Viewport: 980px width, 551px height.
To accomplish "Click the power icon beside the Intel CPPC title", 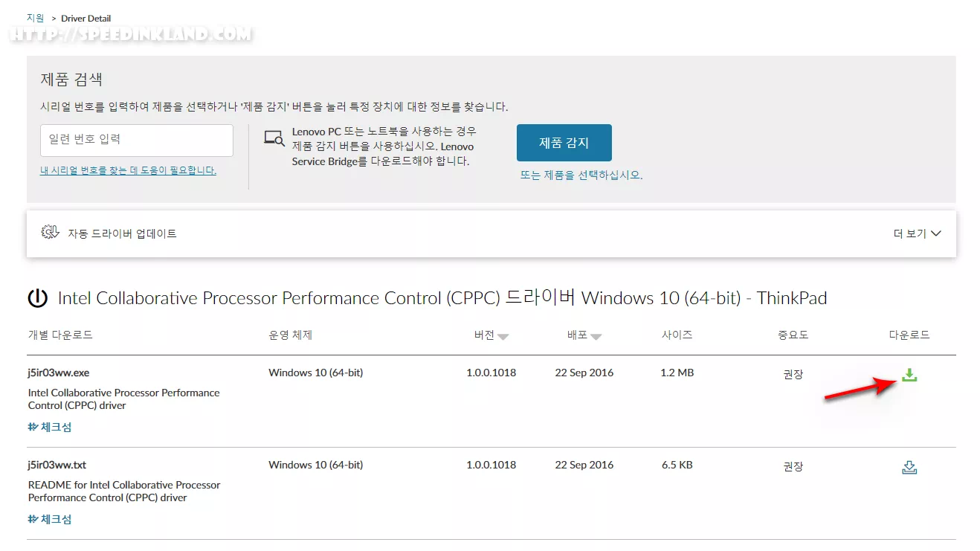I will click(x=37, y=299).
